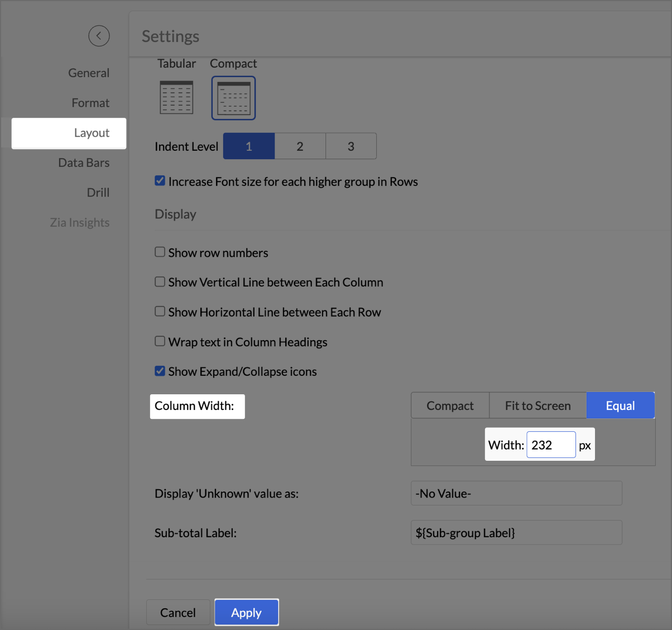The width and height of the screenshot is (672, 630).
Task: Disable Show Expand/Collapse icons
Action: coord(160,371)
